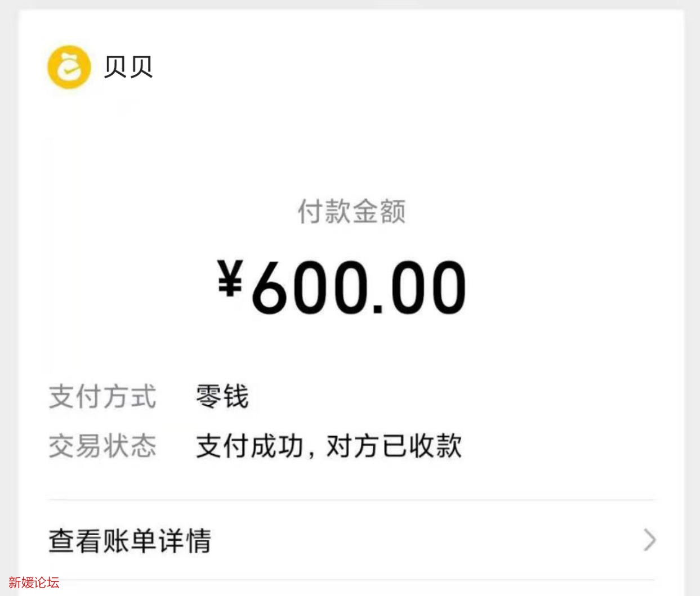Select the 零钱 payment method entry
This screenshot has height=596, width=700.
tap(224, 396)
